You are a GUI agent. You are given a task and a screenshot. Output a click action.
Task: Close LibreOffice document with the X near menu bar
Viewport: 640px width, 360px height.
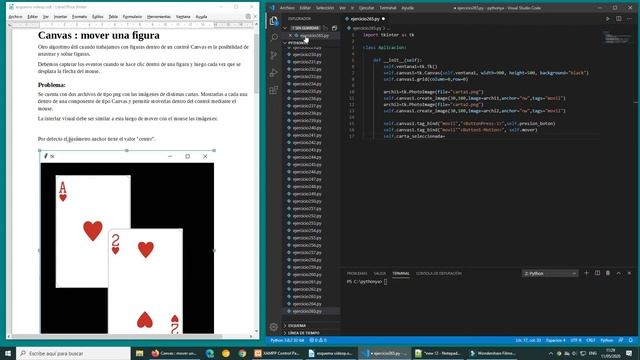256,16
